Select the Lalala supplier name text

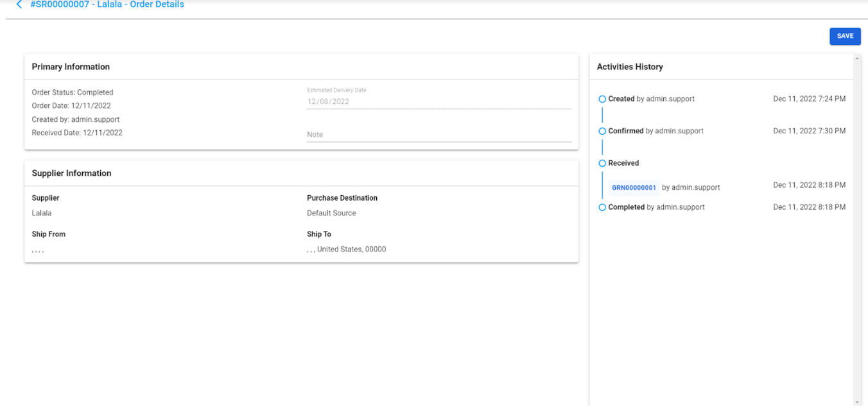tap(42, 213)
